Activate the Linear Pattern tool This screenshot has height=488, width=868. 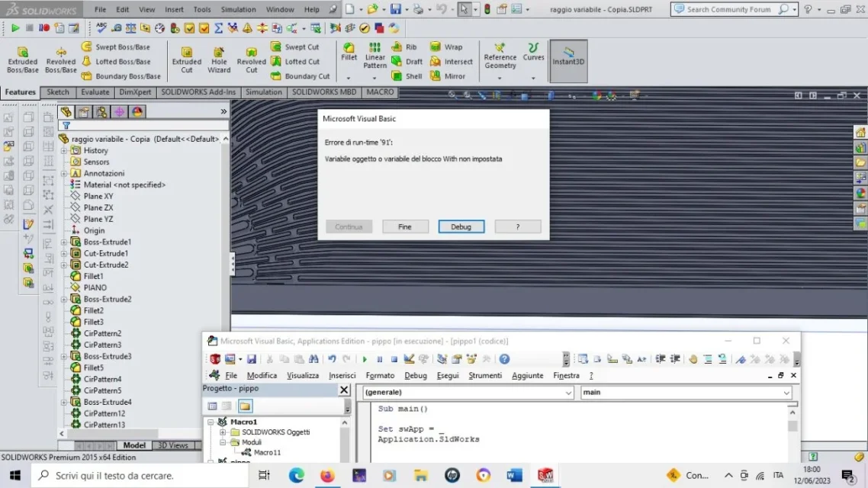coord(375,56)
